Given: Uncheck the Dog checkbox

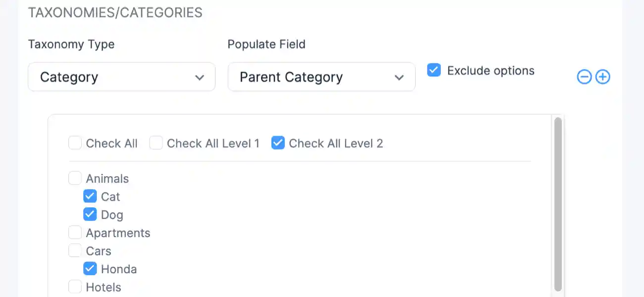Looking at the screenshot, I should pos(90,214).
